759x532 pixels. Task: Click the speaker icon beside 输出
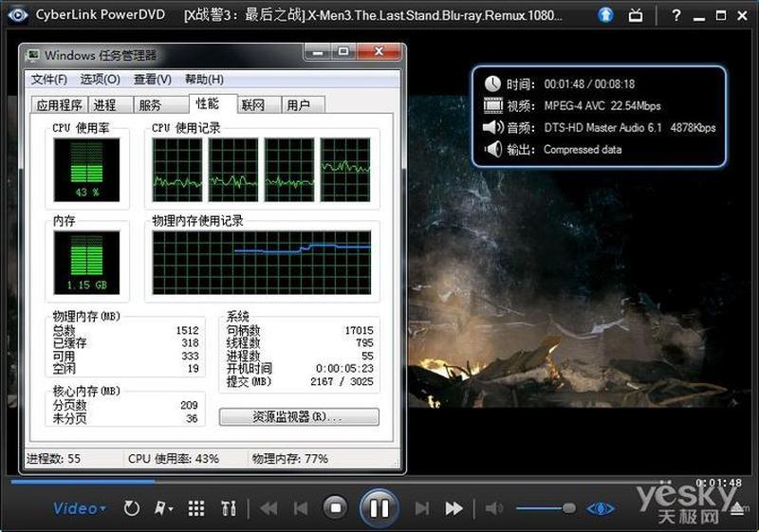tap(493, 149)
